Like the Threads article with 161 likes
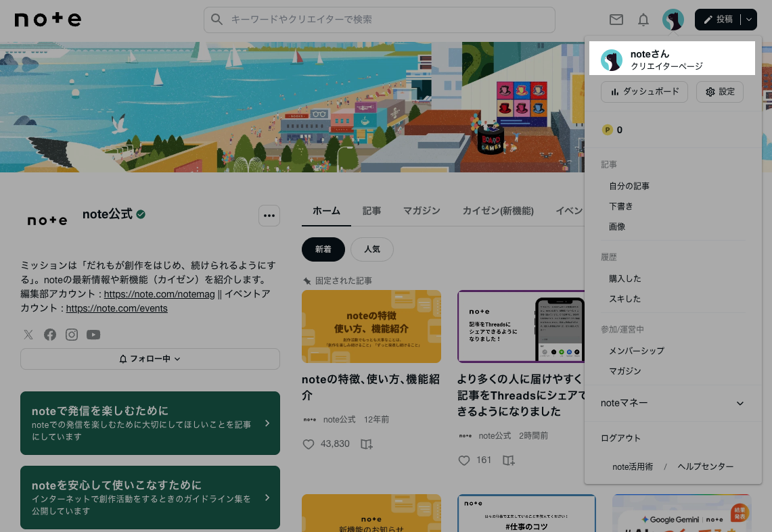This screenshot has height=532, width=772. coord(463,460)
